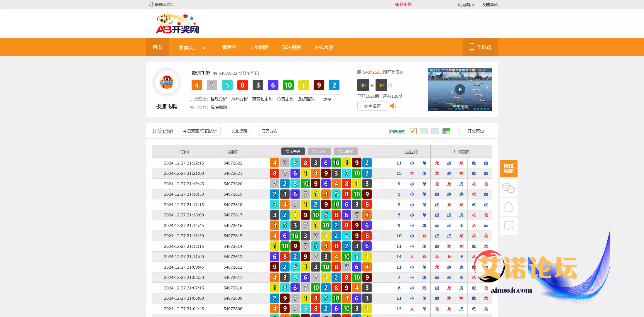
Task: Open the 走势图表 nav menu item
Action: pos(259,47)
